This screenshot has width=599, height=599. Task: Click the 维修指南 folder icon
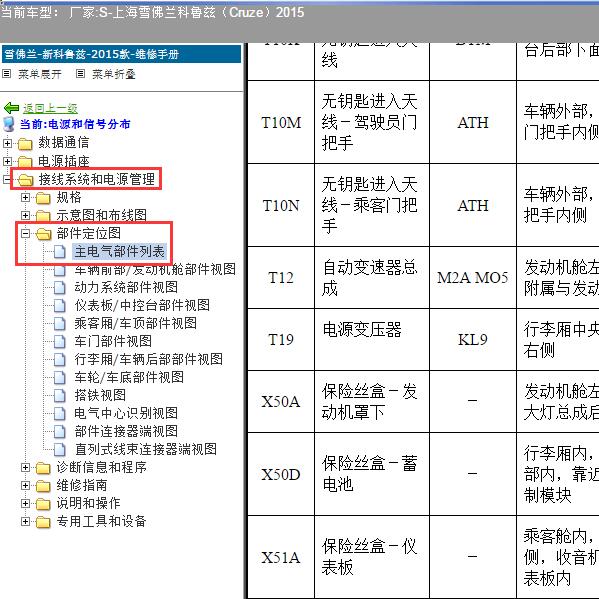(43, 486)
